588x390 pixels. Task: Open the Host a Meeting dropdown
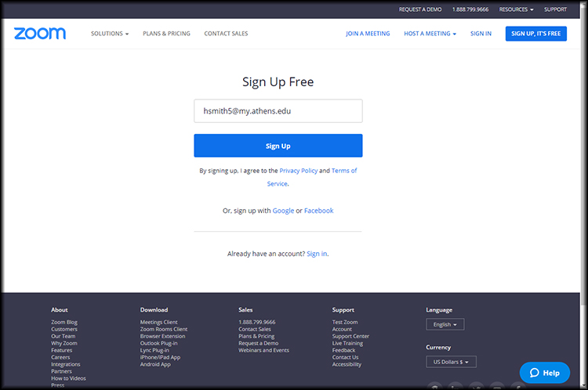(x=430, y=34)
